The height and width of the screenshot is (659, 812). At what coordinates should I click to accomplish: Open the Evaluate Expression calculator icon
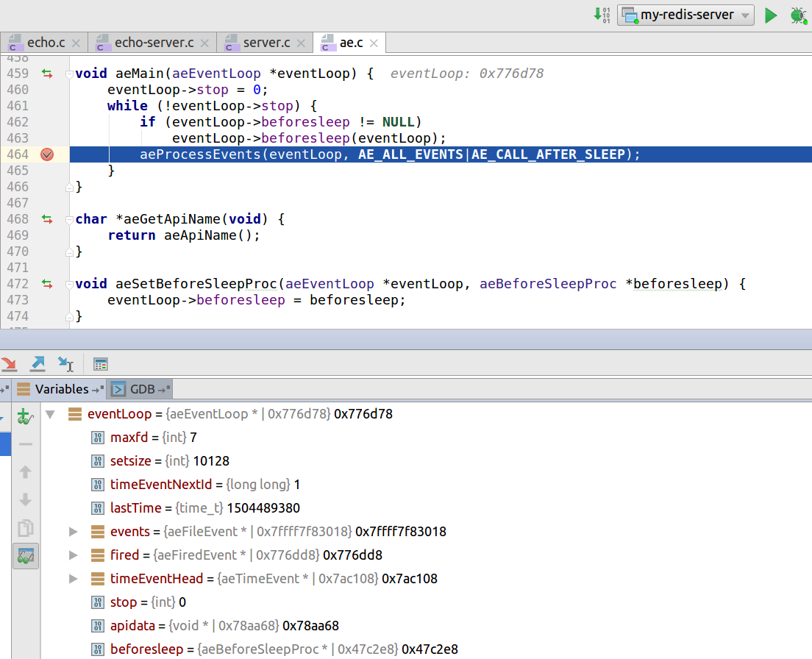101,364
